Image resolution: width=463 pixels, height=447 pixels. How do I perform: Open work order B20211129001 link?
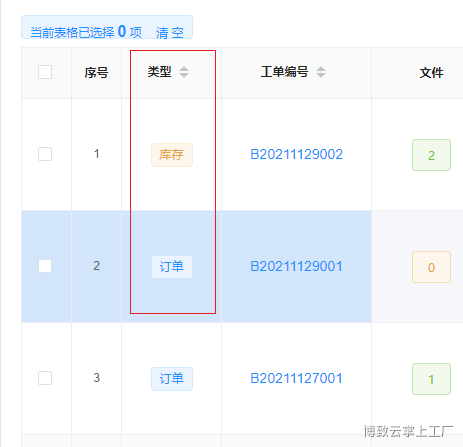(297, 266)
